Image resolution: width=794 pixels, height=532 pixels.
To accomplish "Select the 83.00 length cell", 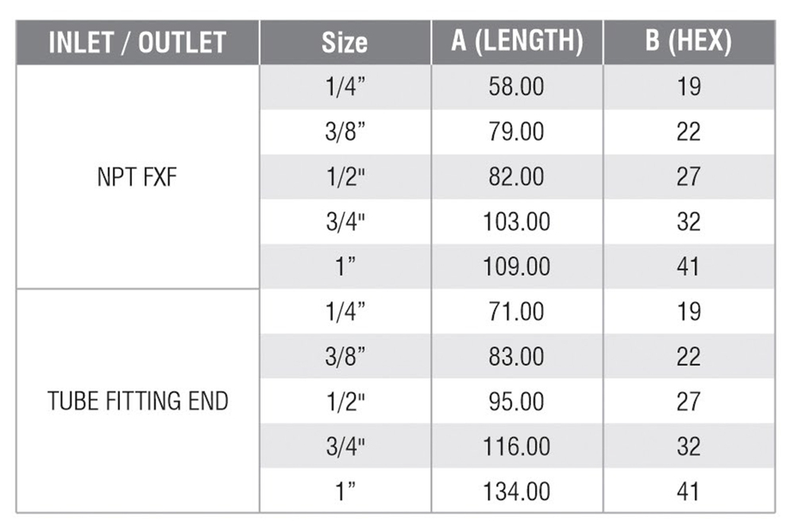I will (x=517, y=357).
